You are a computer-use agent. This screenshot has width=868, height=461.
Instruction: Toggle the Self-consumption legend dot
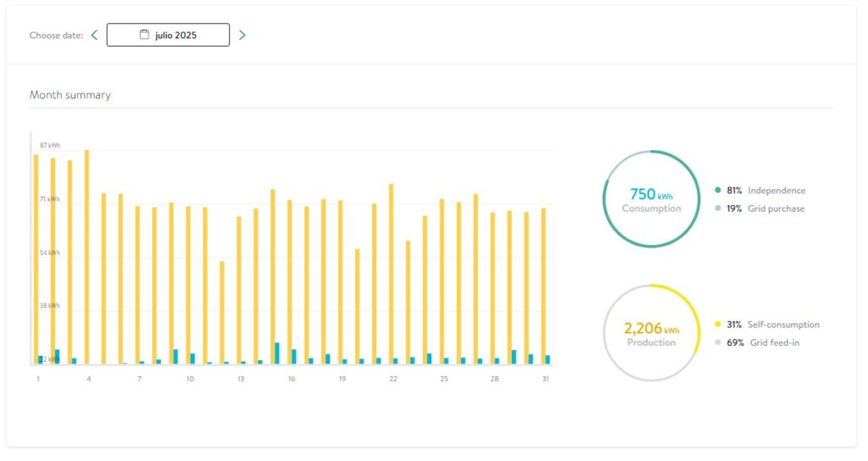pos(718,325)
